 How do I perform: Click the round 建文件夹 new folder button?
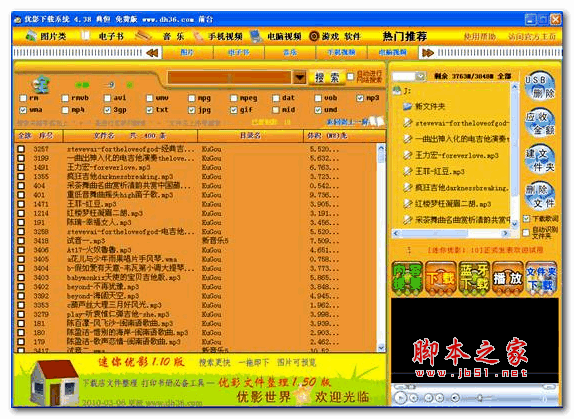point(540,160)
